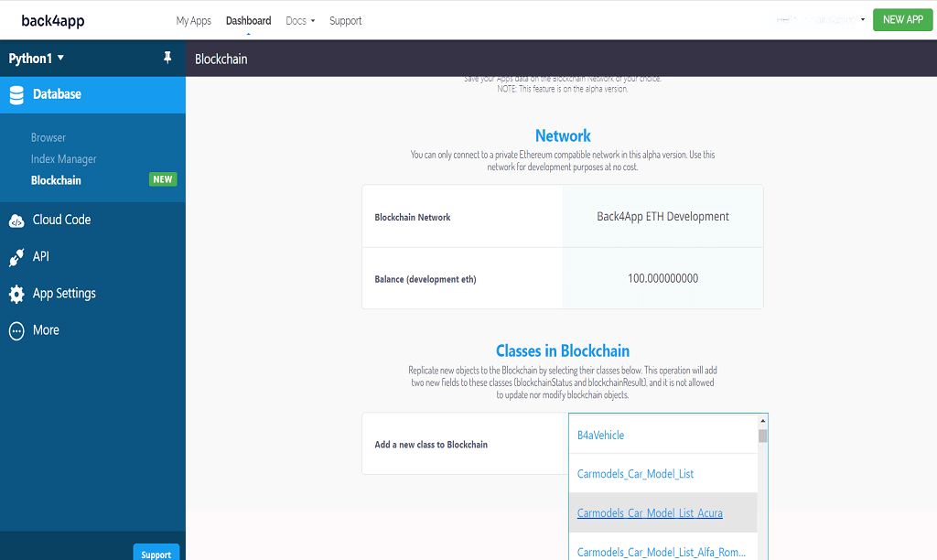This screenshot has width=937, height=560.
Task: Click the Blockchain Network label
Action: [413, 218]
